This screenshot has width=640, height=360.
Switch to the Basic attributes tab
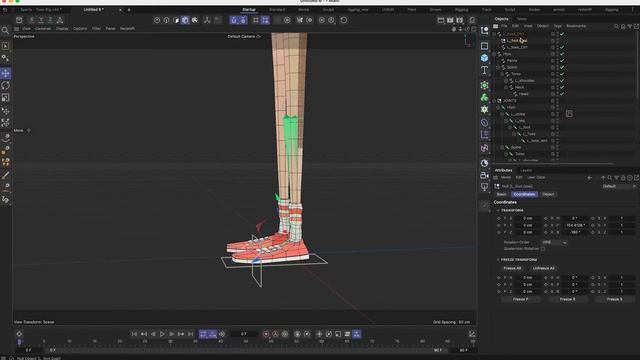coord(501,194)
